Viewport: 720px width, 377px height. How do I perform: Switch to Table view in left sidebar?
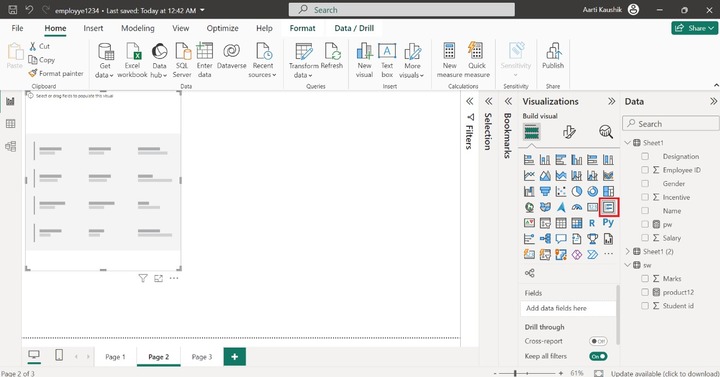10,124
